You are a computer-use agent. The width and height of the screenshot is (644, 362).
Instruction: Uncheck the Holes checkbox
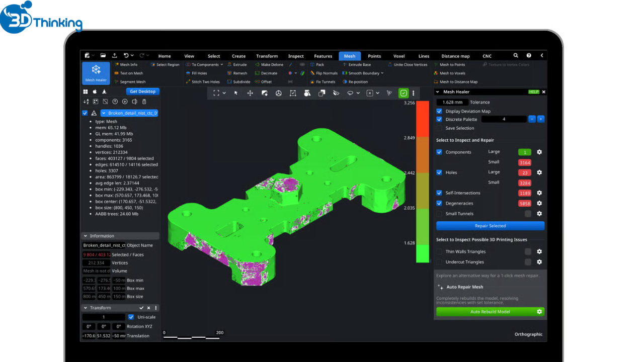point(439,172)
